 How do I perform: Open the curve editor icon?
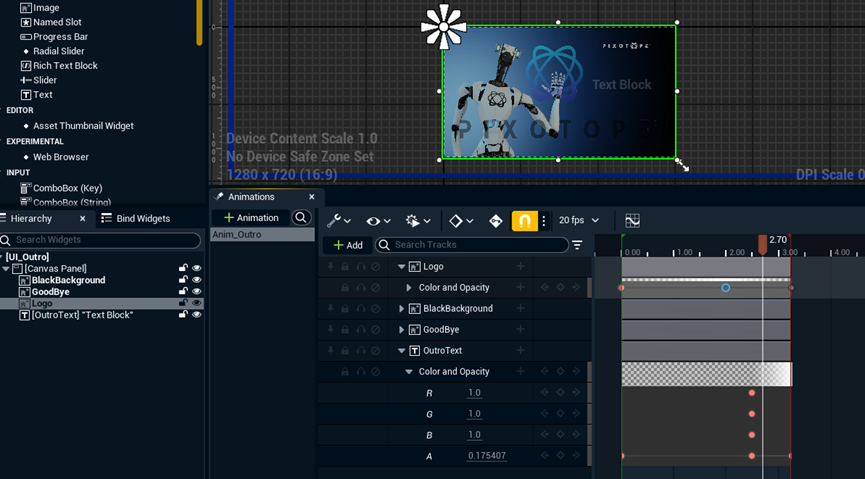tap(632, 220)
